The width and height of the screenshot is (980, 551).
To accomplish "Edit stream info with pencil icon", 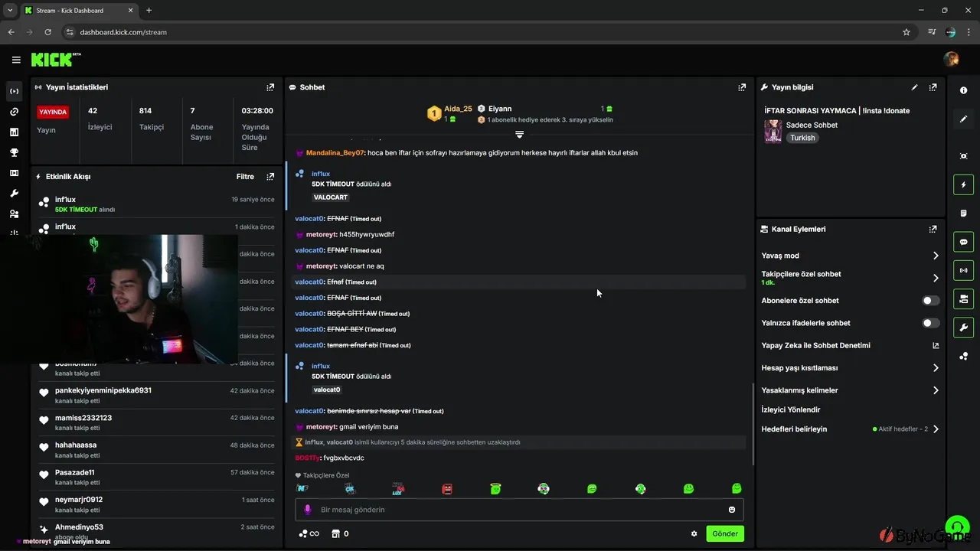I will point(914,87).
